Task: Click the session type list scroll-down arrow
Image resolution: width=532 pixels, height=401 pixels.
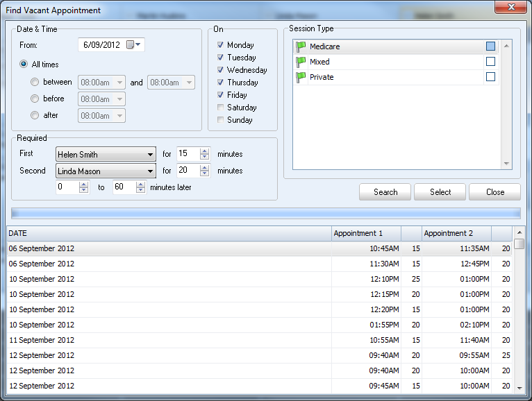Action: pos(506,164)
